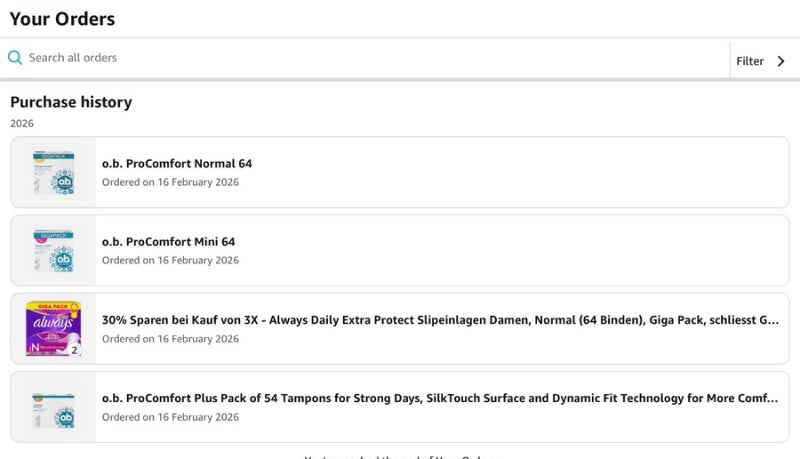This screenshot has width=800, height=459.
Task: Click the search magnifier icon
Action: click(x=15, y=58)
